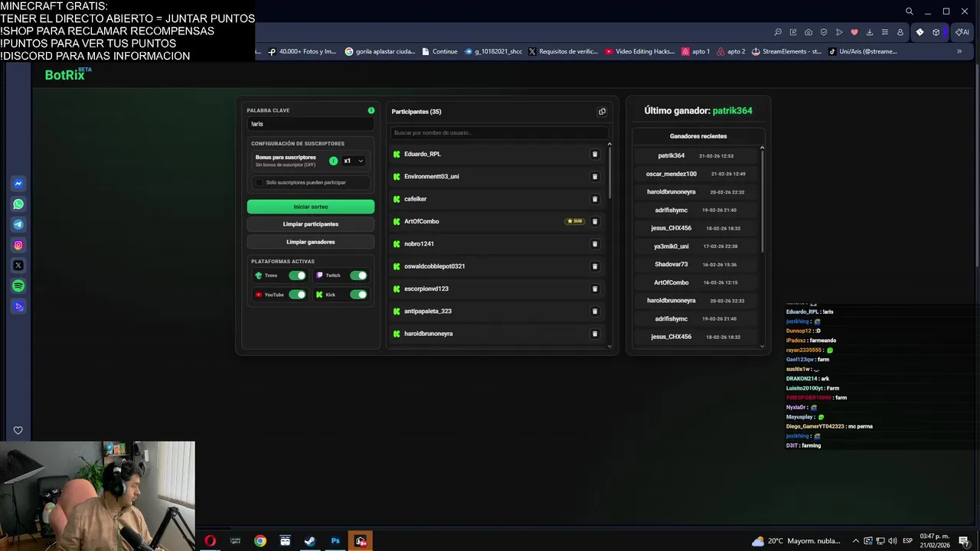Open Google Chrome from the taskbar
This screenshot has height=551, width=980.
[260, 541]
